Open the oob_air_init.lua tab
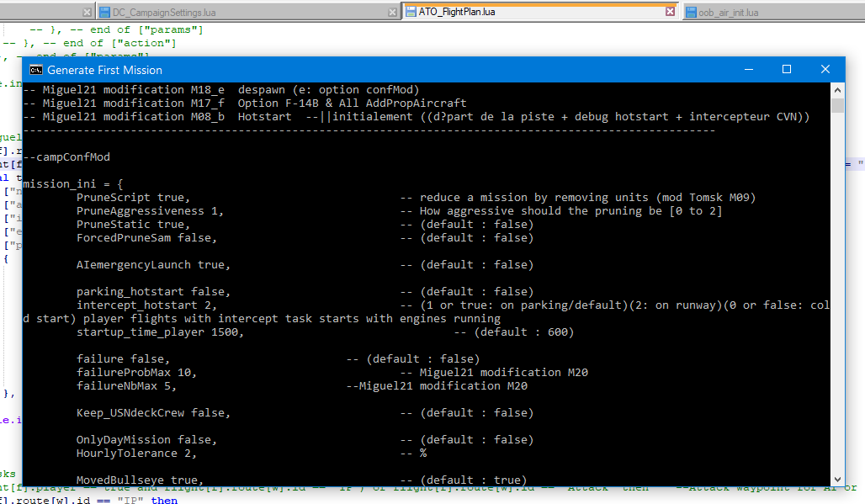This screenshot has height=504, width=865. point(774,12)
